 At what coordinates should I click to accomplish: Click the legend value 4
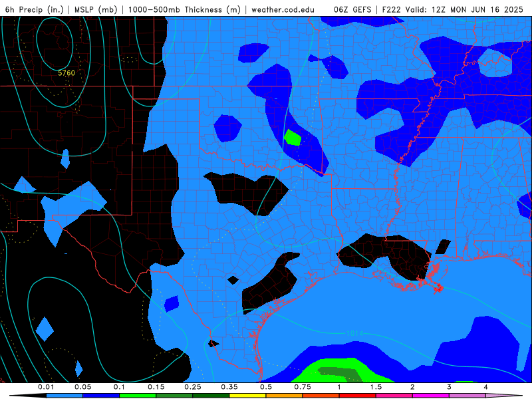(x=486, y=387)
